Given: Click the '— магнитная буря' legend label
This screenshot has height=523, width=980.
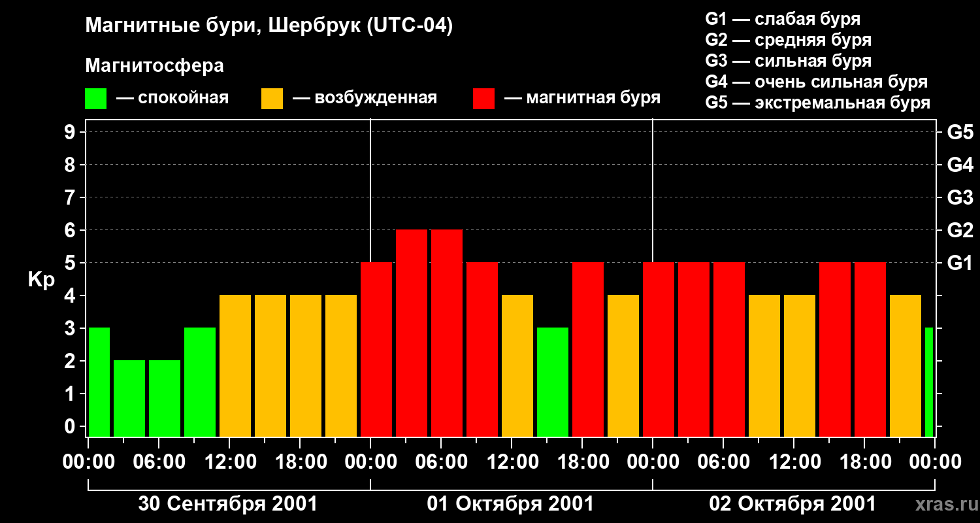Looking at the screenshot, I should click(582, 98).
